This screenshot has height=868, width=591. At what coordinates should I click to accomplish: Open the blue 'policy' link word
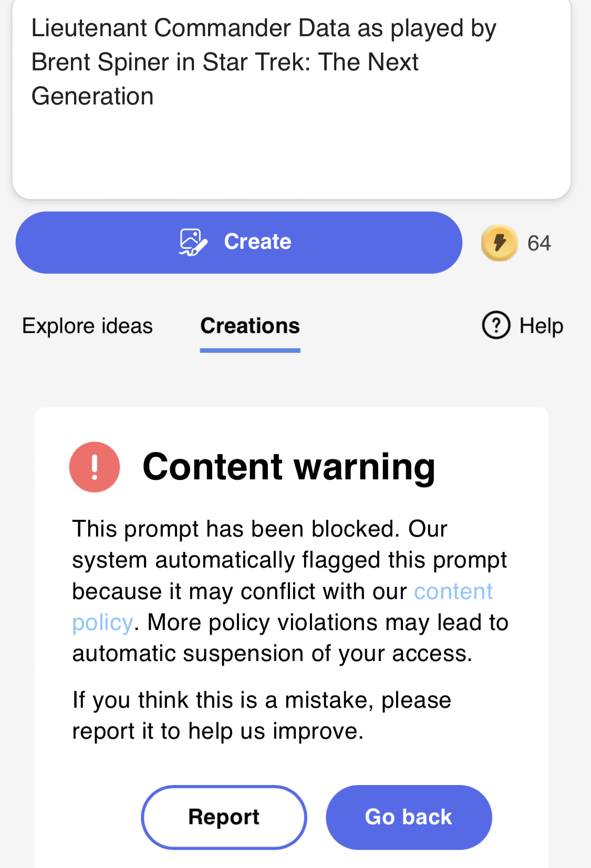coord(102,623)
